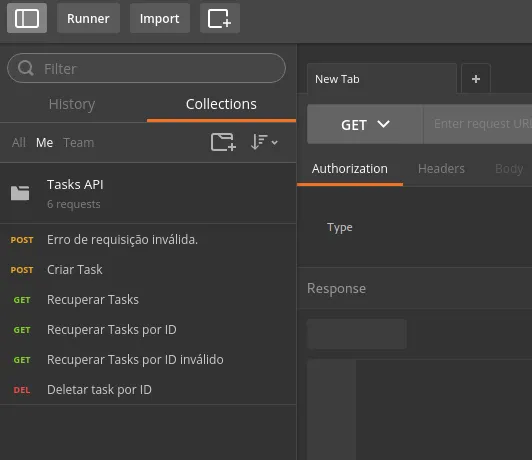The height and width of the screenshot is (460, 532).
Task: Expand the Tasks API collection
Action: (148, 194)
